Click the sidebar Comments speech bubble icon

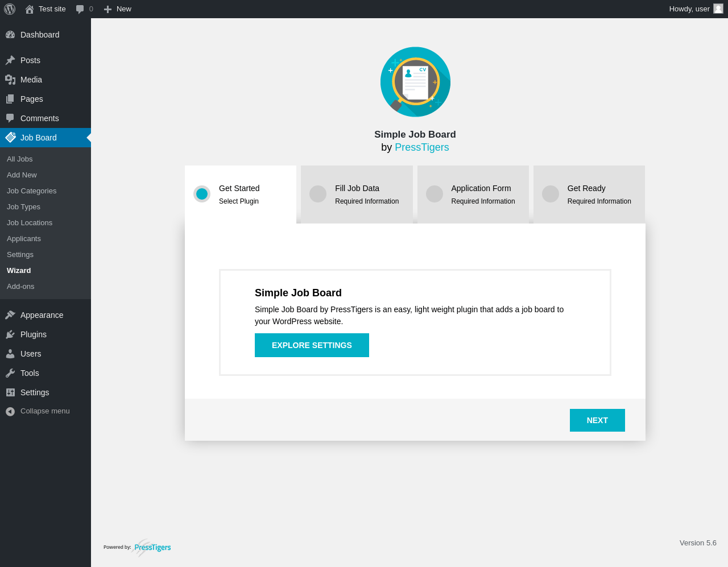click(x=10, y=118)
